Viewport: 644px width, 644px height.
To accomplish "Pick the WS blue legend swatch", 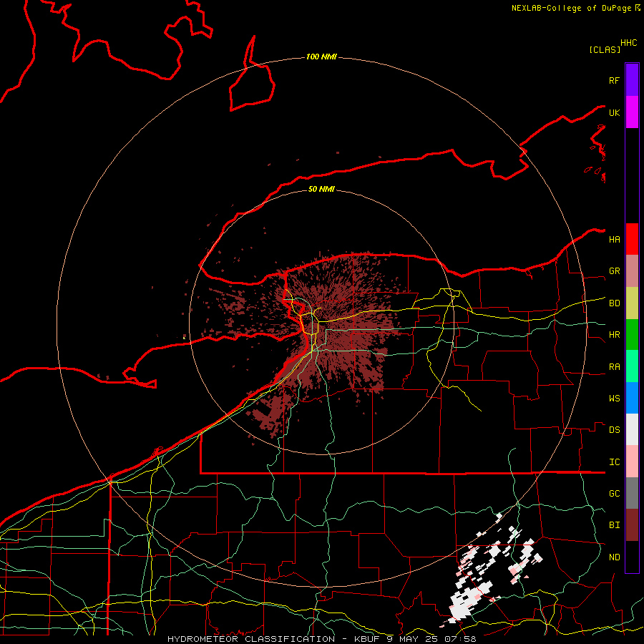I will coord(632,398).
